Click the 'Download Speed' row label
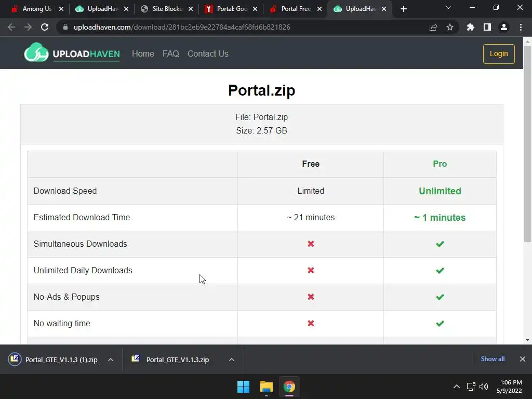The width and height of the screenshot is (532, 399). pyautogui.click(x=65, y=191)
